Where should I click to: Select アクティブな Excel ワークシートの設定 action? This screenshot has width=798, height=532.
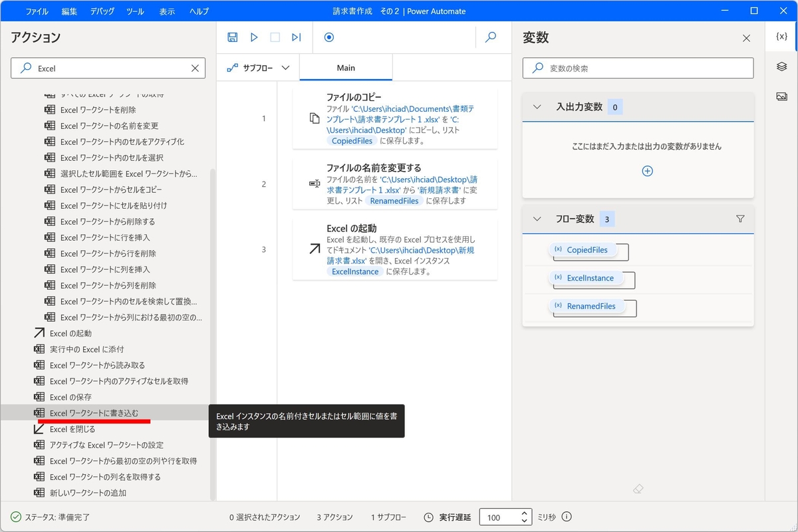(x=105, y=445)
